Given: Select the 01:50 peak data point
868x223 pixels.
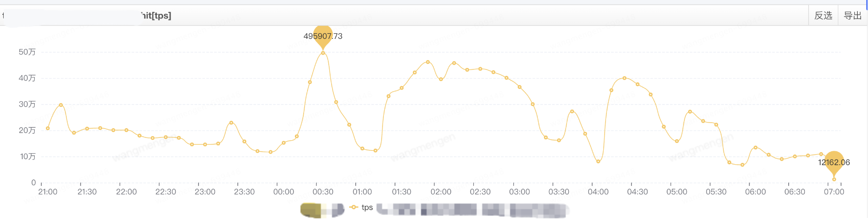Looking at the screenshot, I should pyautogui.click(x=428, y=62).
